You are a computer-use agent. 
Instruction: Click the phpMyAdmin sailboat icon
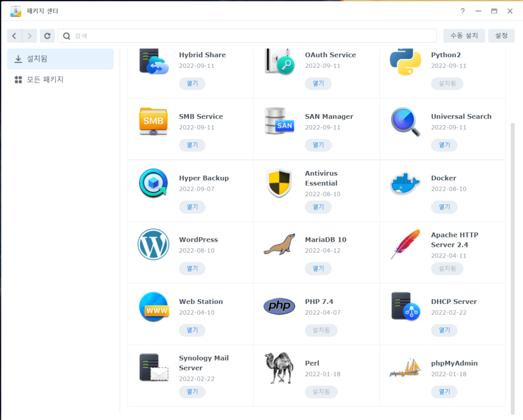[405, 368]
